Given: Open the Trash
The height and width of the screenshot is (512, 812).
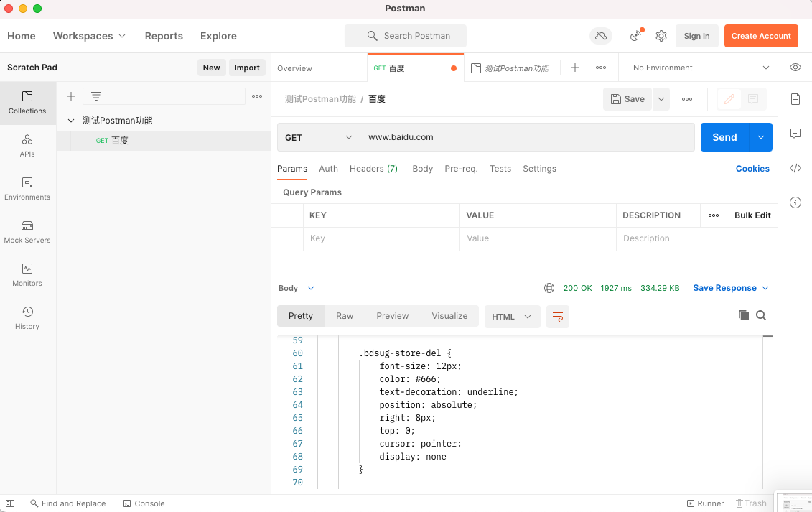Looking at the screenshot, I should click(751, 503).
